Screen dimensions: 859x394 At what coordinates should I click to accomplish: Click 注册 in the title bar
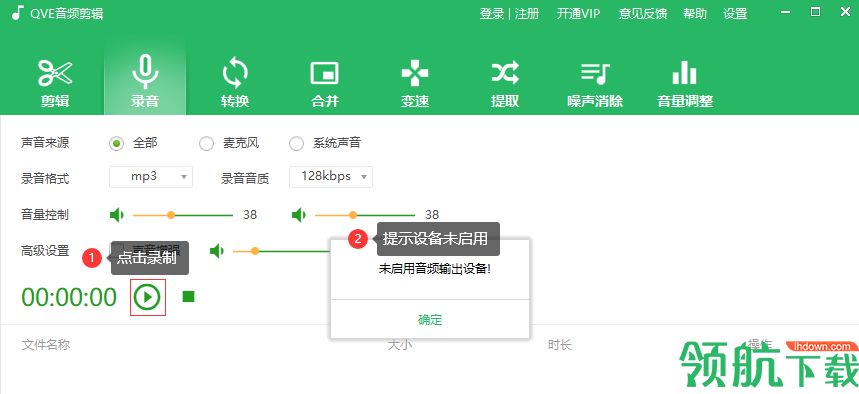click(527, 14)
